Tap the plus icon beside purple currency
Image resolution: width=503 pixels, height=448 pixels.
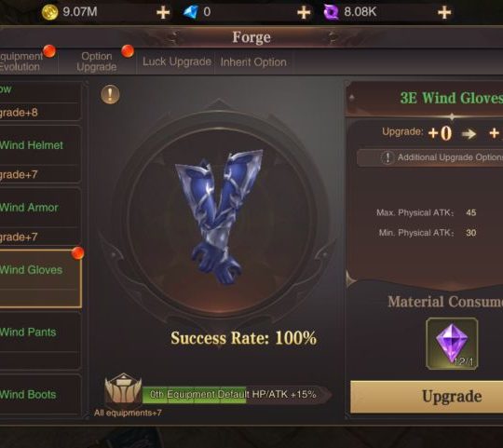pyautogui.click(x=444, y=12)
